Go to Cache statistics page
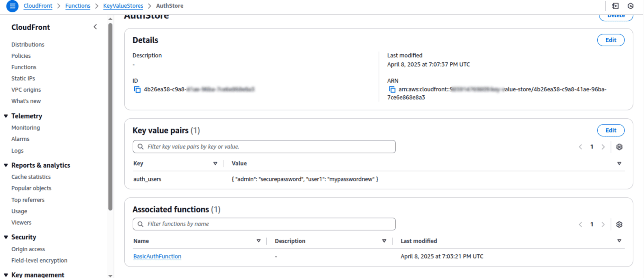The image size is (644, 278). tap(31, 177)
